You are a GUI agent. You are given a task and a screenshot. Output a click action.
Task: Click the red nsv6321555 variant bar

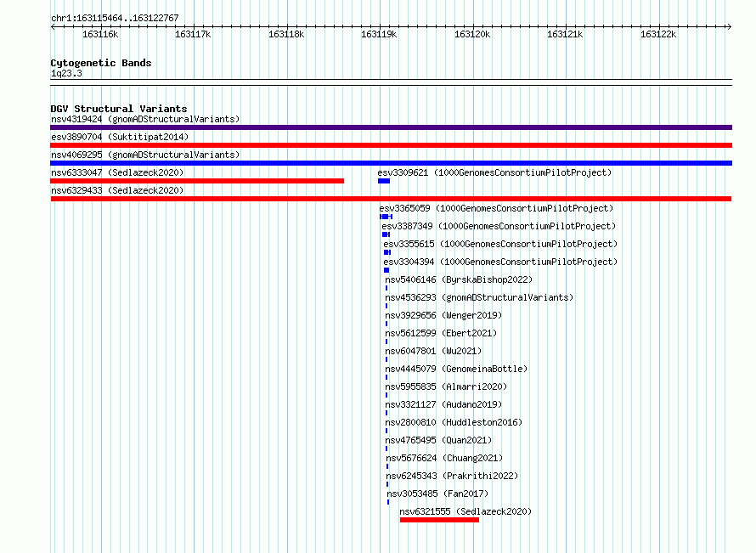439,520
